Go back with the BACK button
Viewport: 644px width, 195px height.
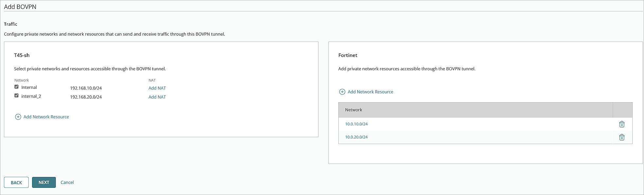[16, 183]
